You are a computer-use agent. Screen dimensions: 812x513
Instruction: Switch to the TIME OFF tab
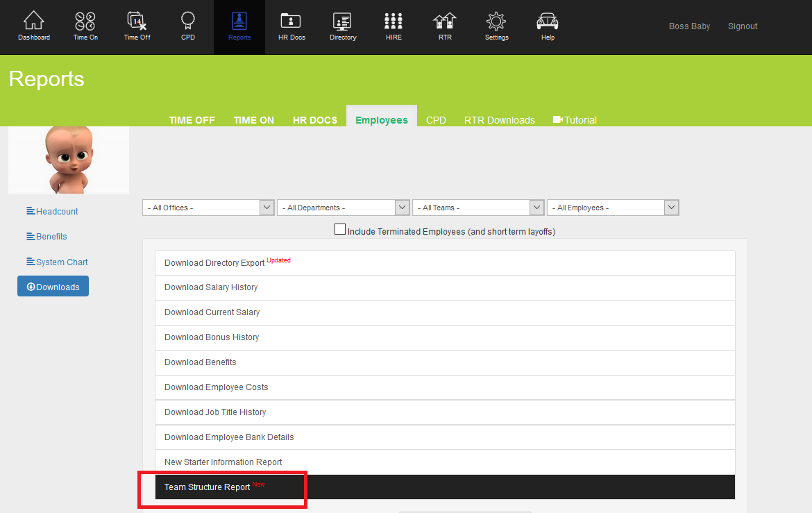point(192,120)
